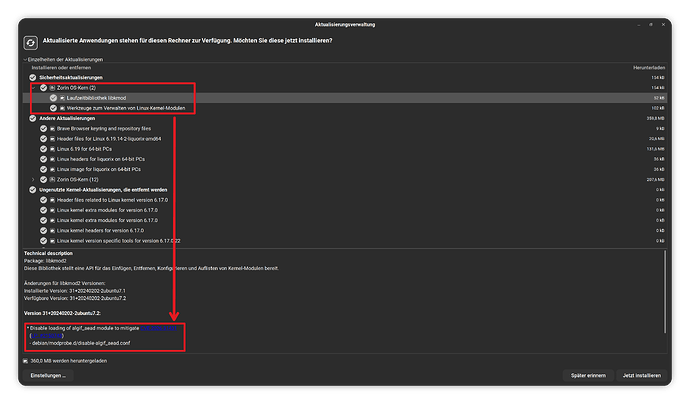
Task: Click package icon beside Linux image for liquorix
Action: pyautogui.click(x=52, y=169)
